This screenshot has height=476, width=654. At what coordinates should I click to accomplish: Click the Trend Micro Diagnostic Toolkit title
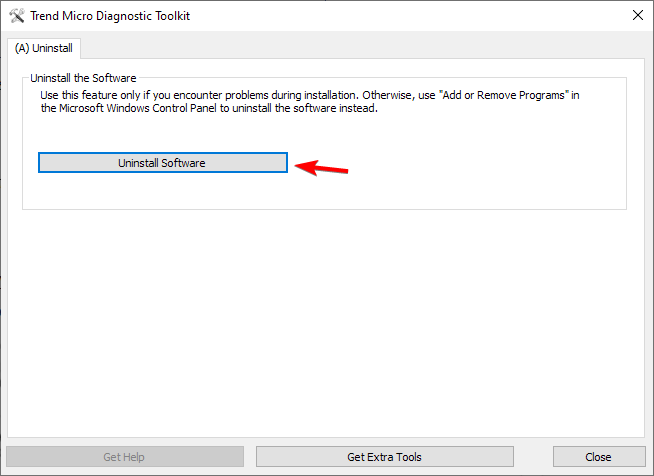pyautogui.click(x=110, y=16)
